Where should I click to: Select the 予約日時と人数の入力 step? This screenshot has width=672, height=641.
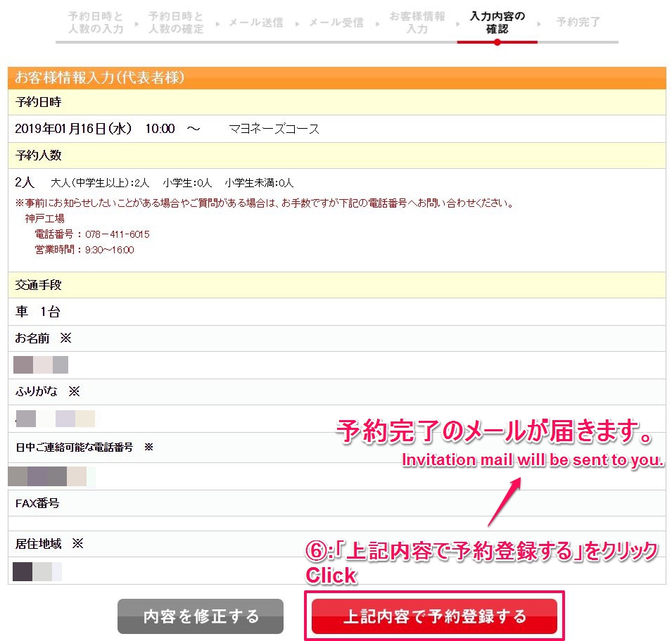click(x=96, y=23)
